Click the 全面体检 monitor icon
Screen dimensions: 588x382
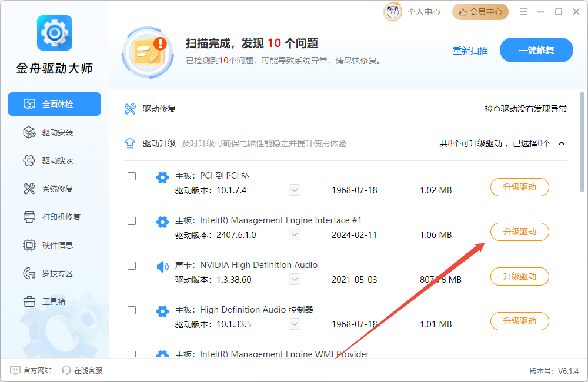pos(29,104)
